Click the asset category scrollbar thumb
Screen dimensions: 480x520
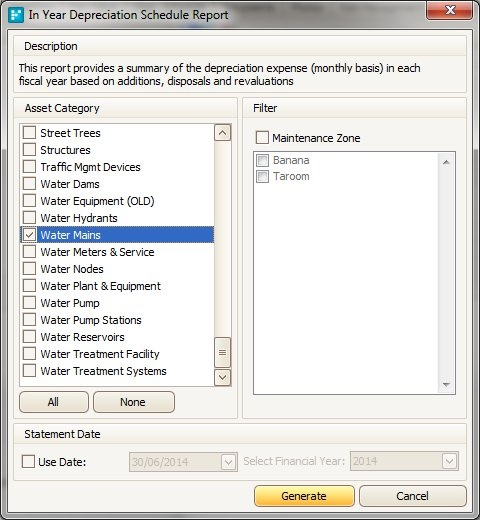222,352
